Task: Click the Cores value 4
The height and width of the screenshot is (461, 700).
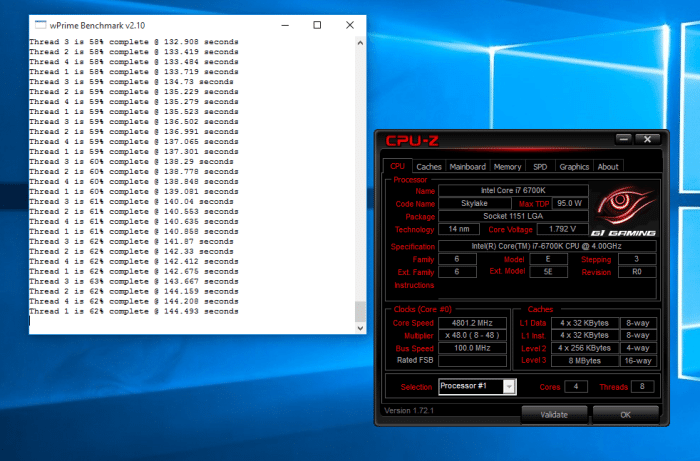Action: [x=576, y=387]
